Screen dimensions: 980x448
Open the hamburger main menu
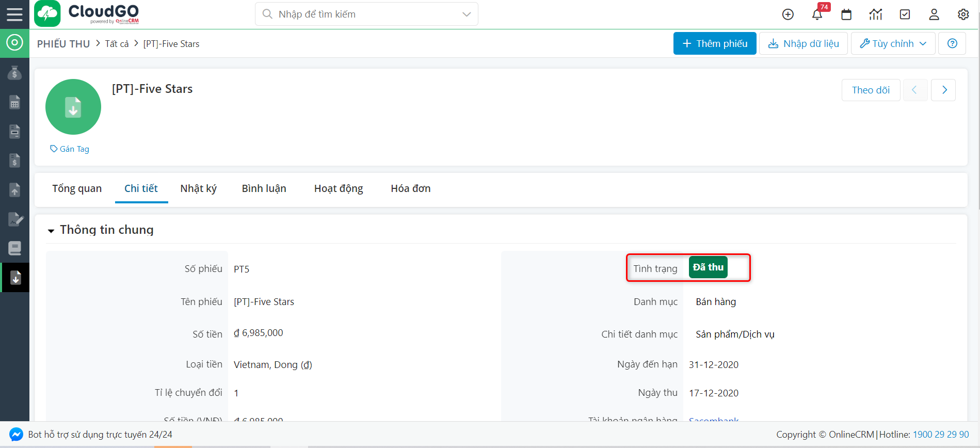click(14, 14)
